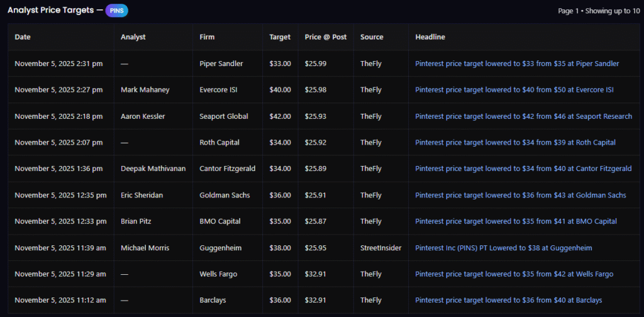644x317 pixels.
Task: Click the PINS ticker badge
Action: click(x=116, y=11)
